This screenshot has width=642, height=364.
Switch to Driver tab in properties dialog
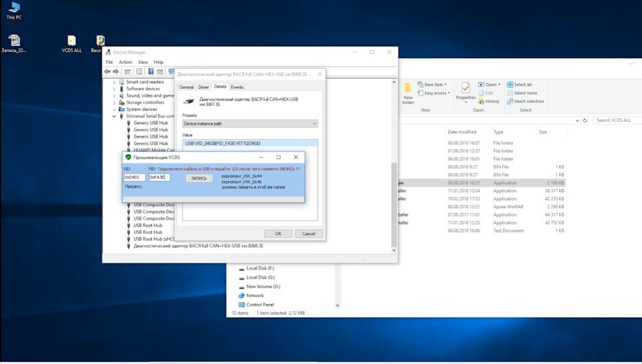coord(203,87)
